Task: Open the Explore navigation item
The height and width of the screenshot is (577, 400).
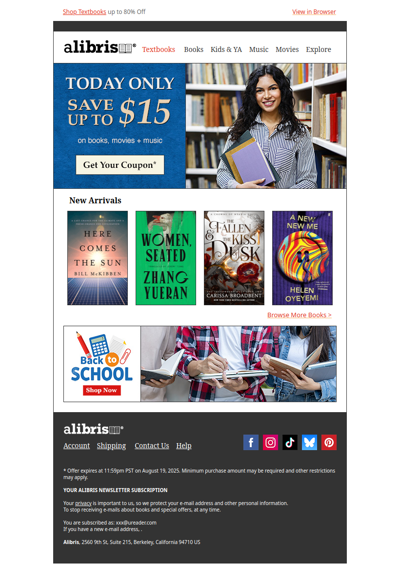Action: click(x=318, y=49)
